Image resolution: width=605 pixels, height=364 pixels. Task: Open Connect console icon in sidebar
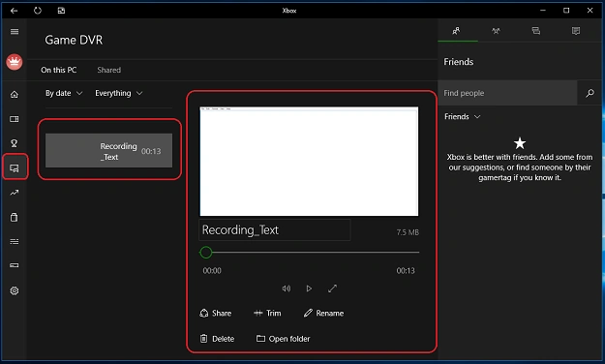click(x=15, y=265)
